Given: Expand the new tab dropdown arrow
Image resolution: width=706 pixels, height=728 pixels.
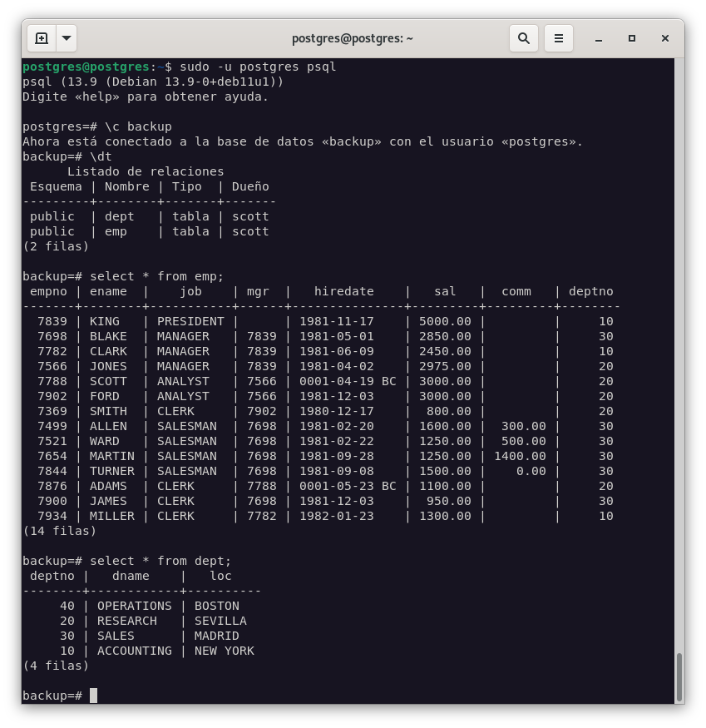Looking at the screenshot, I should [x=67, y=38].
